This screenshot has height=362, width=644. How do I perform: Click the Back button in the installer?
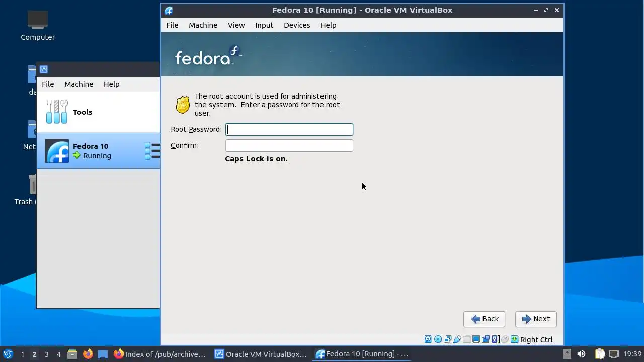[484, 319]
